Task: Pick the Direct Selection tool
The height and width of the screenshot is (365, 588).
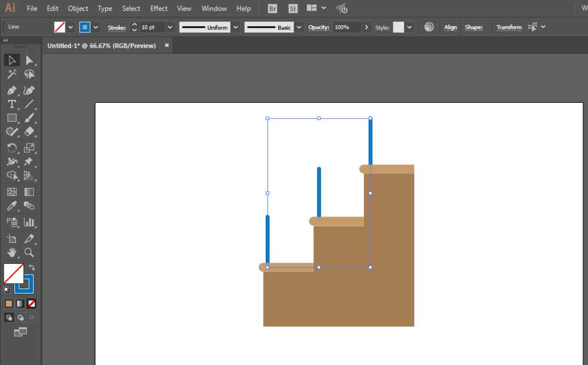Action: point(29,60)
